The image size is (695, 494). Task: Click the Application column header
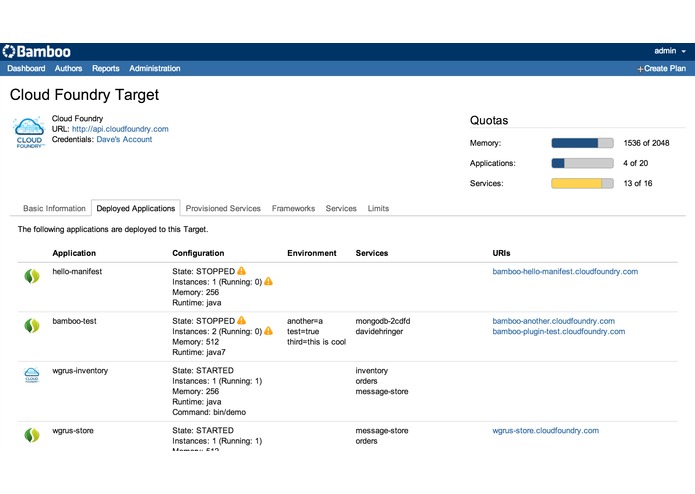tap(74, 253)
